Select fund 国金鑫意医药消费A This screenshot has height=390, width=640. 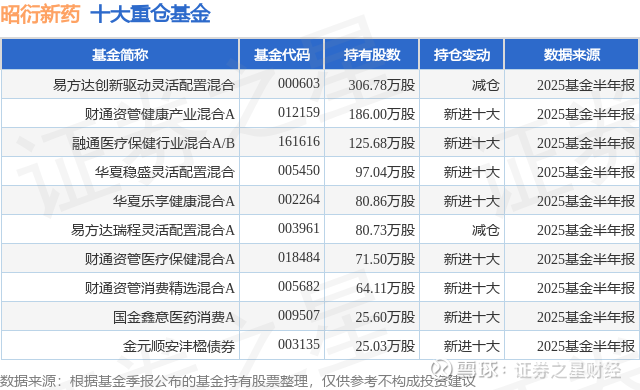coord(174,317)
